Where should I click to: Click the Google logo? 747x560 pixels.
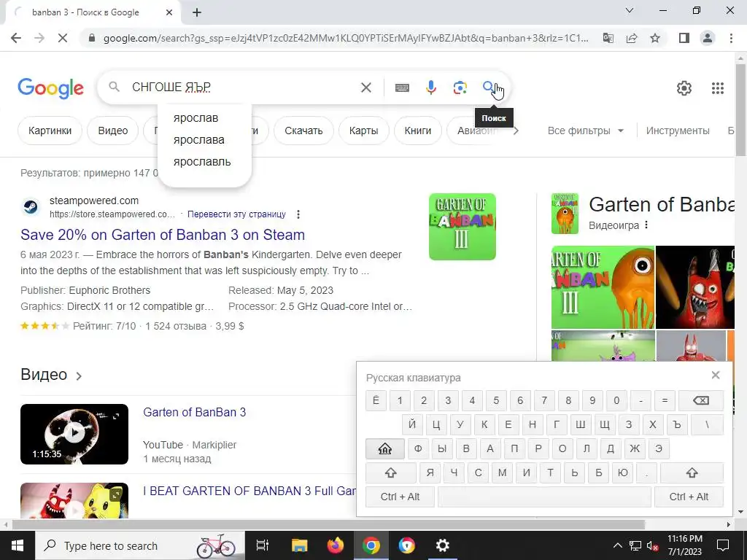[50, 88]
